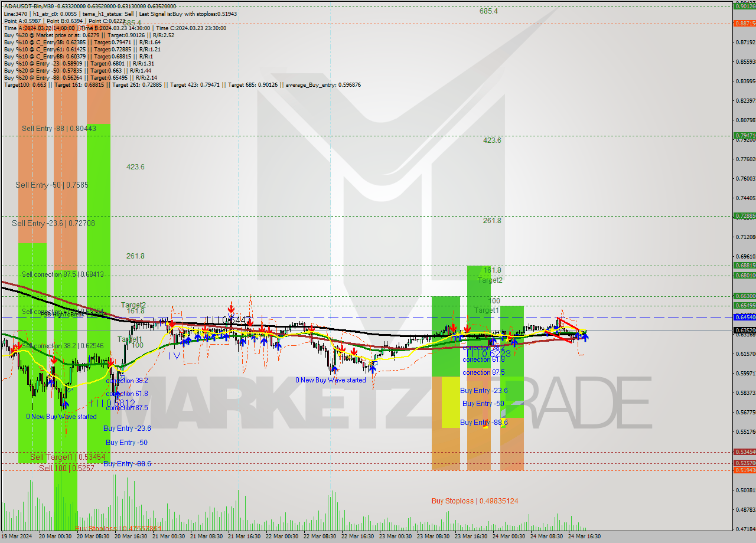Click the 'Sell correction 38.2 | 0.62546' label
Image resolution: width=756 pixels, height=543 pixels.
pos(63,345)
